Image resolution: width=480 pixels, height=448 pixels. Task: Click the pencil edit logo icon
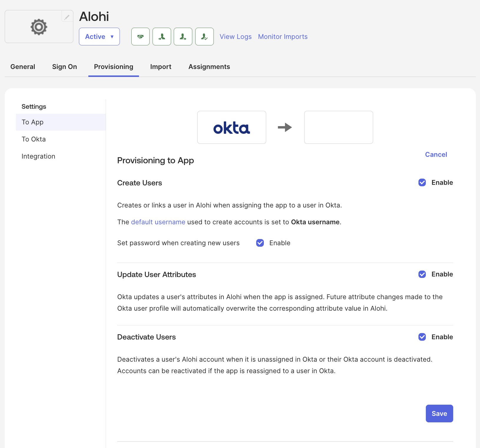[67, 17]
